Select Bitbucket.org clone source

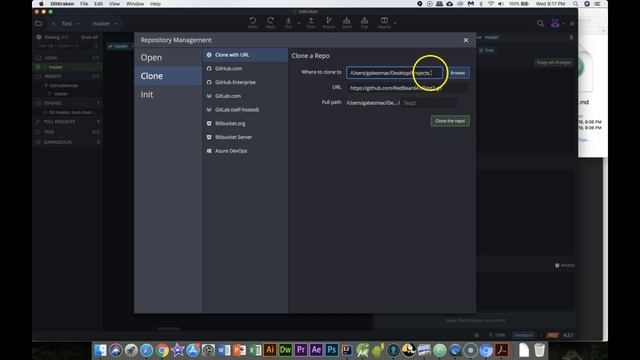[x=245, y=123]
